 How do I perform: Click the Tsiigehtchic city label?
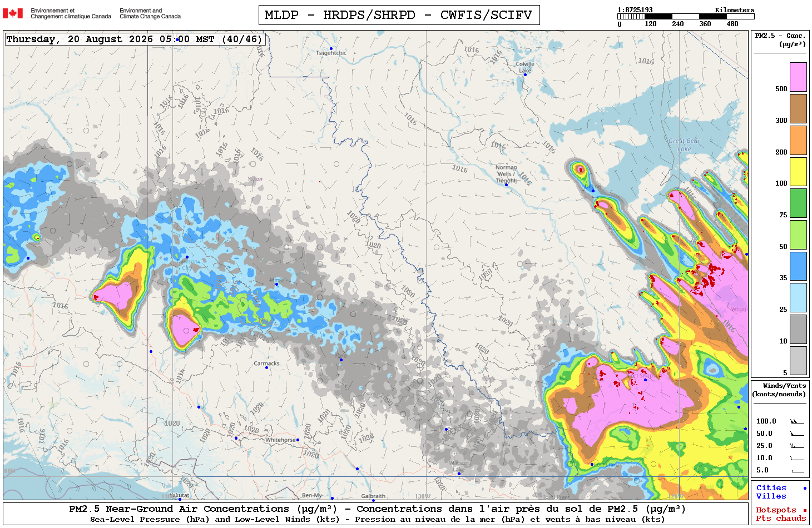coord(331,53)
